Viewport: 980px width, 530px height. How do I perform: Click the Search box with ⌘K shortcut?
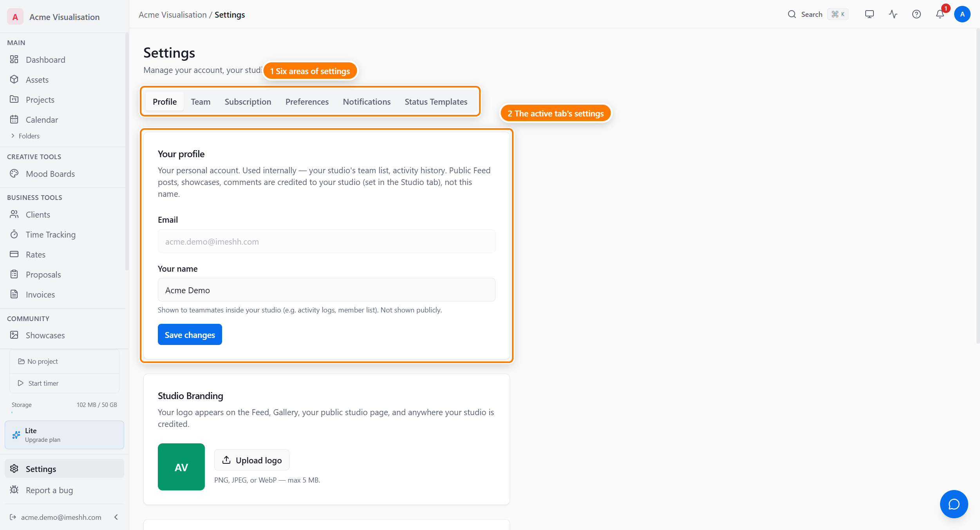[817, 14]
